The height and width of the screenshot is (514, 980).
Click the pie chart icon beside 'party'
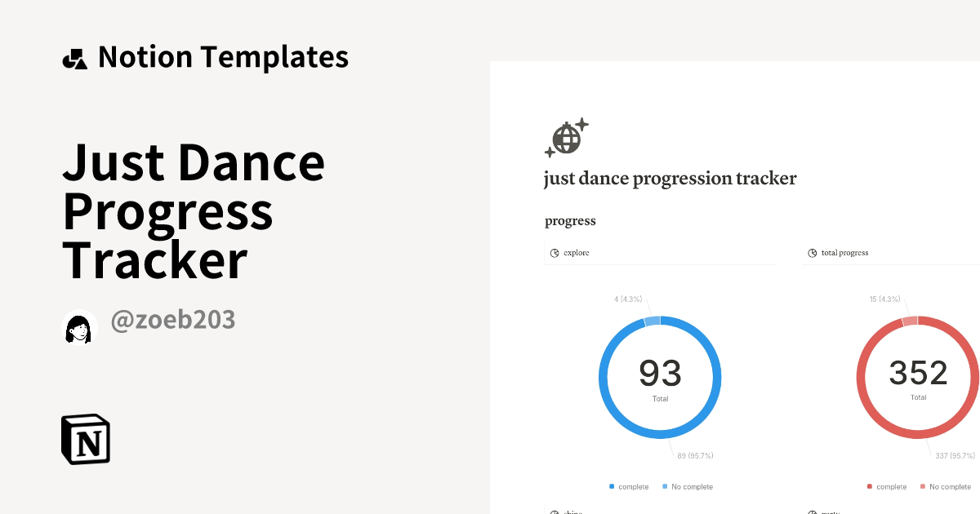[x=812, y=511]
